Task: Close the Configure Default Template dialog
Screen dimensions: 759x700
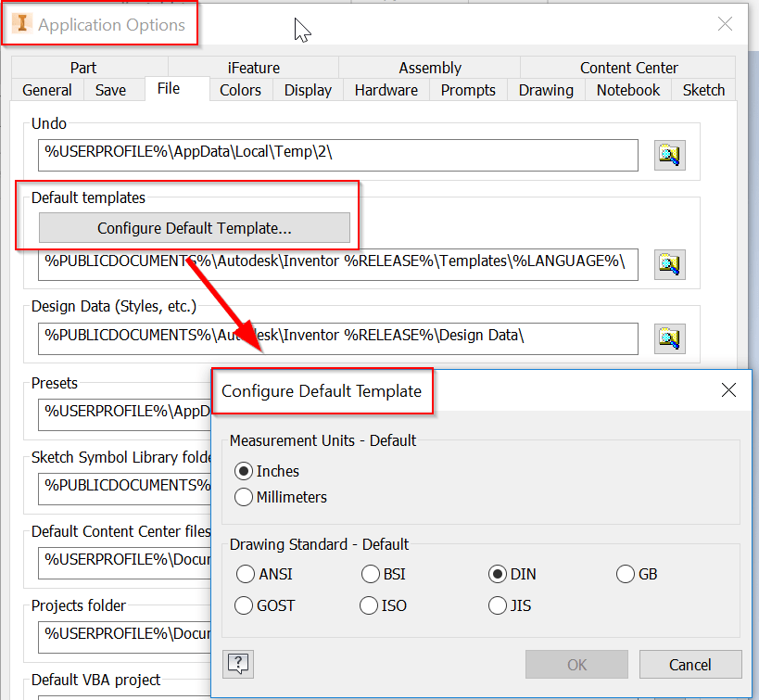Action: pyautogui.click(x=728, y=390)
